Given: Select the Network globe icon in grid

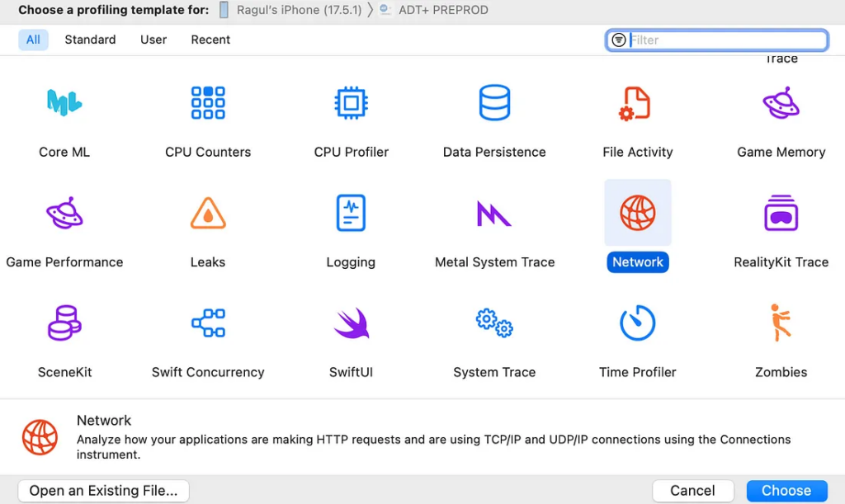Looking at the screenshot, I should point(638,213).
